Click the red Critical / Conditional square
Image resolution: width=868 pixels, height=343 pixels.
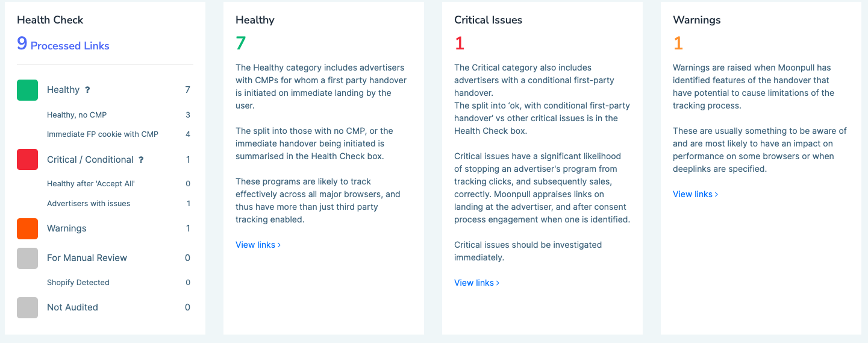pyautogui.click(x=27, y=160)
